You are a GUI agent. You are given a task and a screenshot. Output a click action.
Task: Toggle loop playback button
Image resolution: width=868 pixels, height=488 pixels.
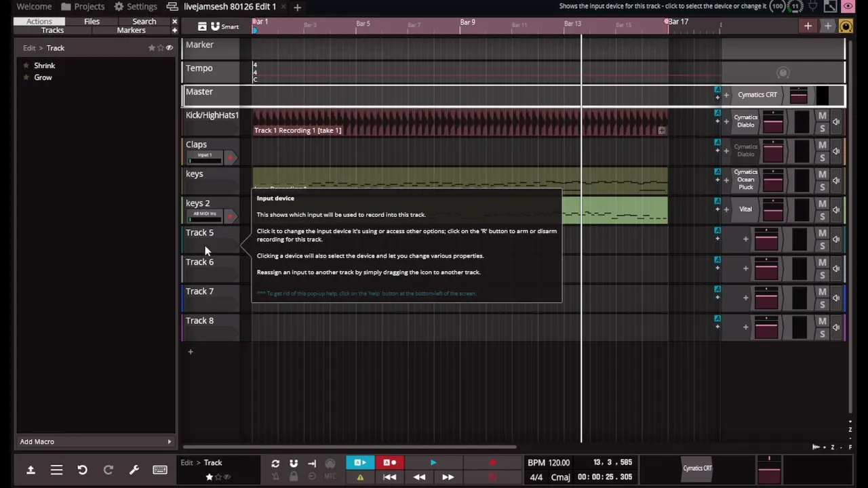point(275,464)
